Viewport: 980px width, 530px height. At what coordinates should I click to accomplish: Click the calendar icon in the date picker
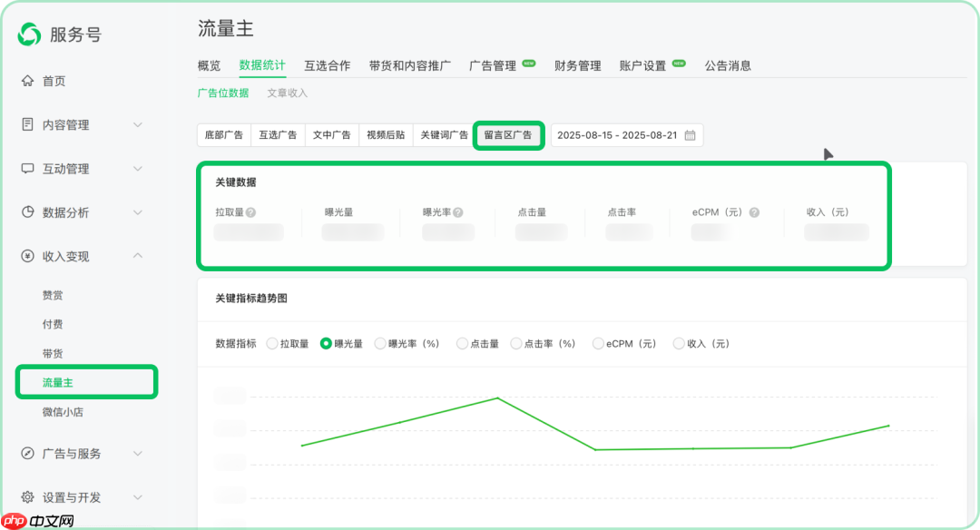tap(689, 134)
